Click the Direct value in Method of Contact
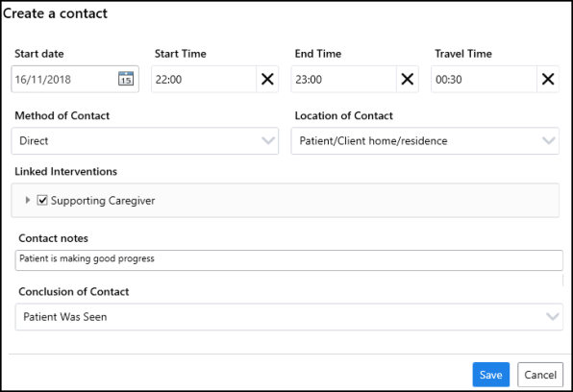Viewport: 573px width, 392px height. pos(34,140)
